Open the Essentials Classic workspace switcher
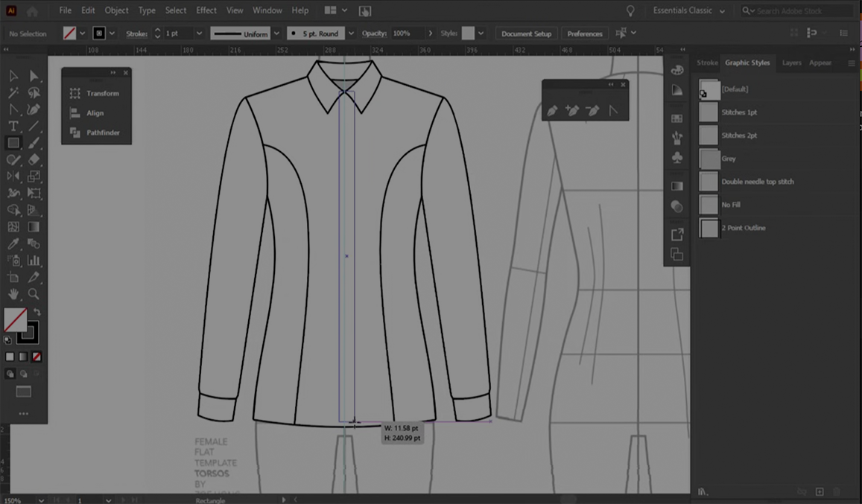The width and height of the screenshot is (862, 504). (x=689, y=10)
